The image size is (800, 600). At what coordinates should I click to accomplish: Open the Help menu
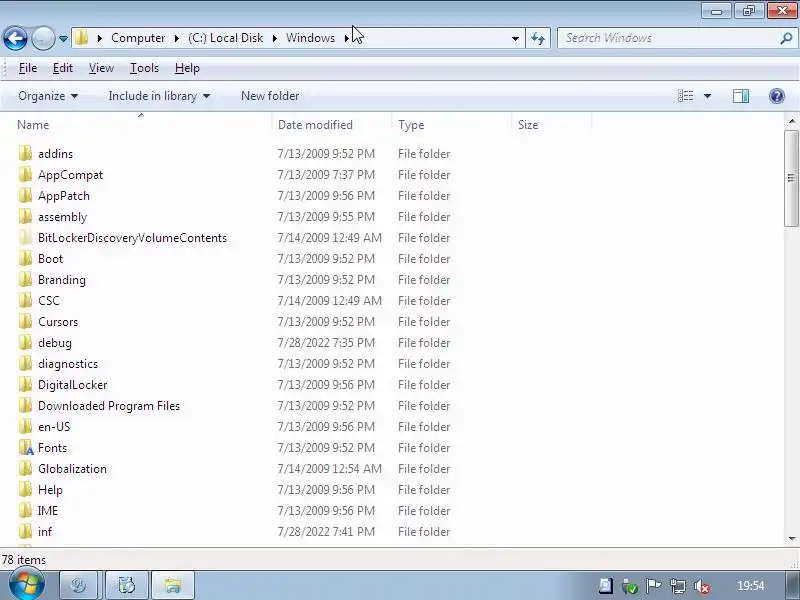pos(187,68)
